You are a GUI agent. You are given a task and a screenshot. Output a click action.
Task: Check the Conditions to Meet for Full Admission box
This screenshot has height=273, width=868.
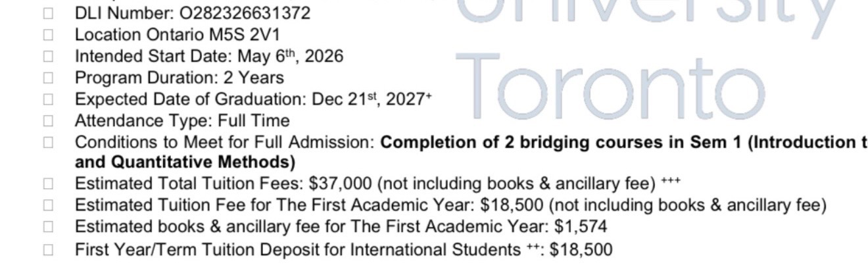pos(48,143)
